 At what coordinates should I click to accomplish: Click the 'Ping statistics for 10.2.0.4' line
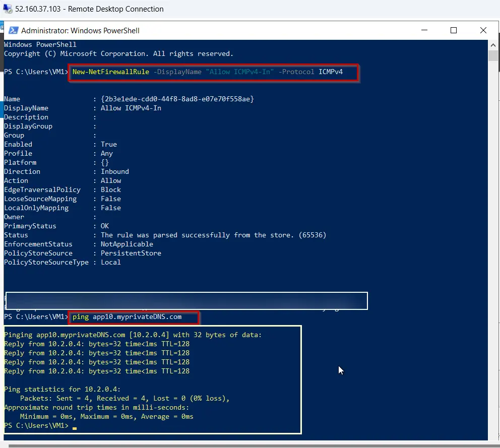pyautogui.click(x=62, y=390)
